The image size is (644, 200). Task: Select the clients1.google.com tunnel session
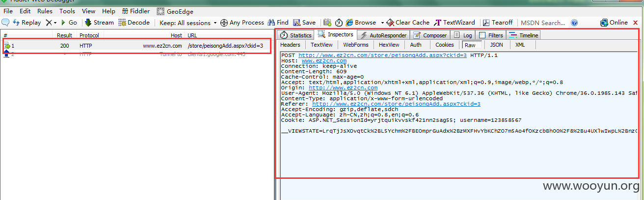tap(136, 54)
